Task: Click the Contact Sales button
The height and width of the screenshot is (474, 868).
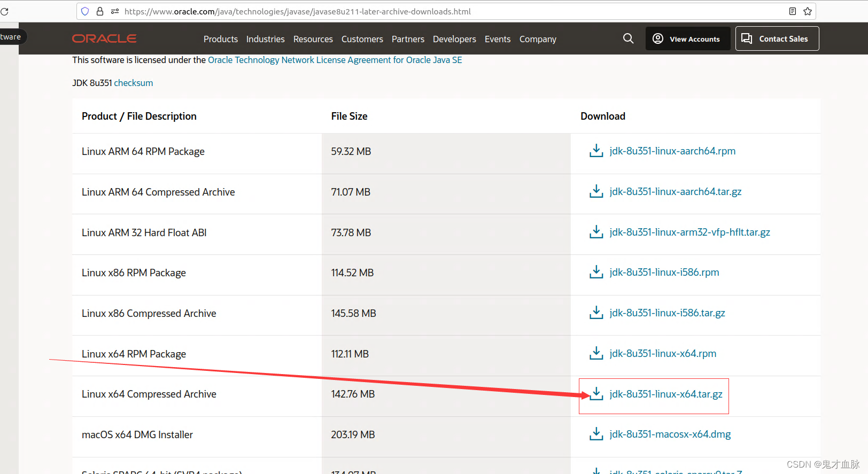Action: click(x=777, y=38)
